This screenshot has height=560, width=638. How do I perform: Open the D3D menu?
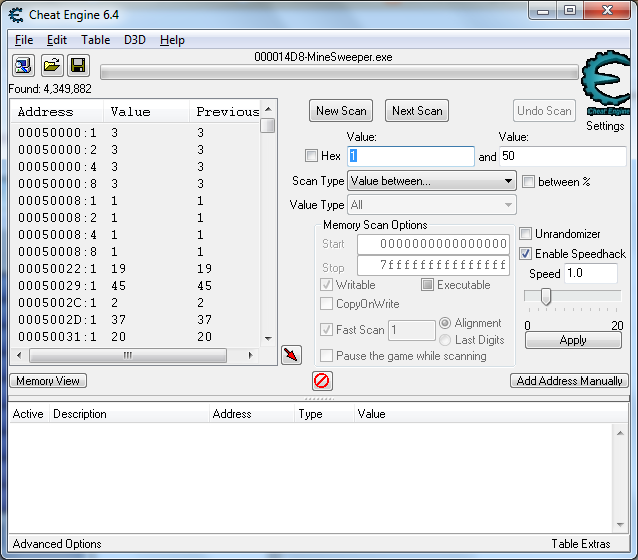click(x=135, y=40)
